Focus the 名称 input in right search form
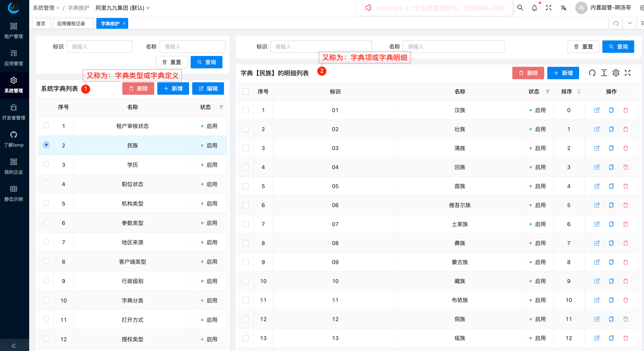 (x=453, y=47)
